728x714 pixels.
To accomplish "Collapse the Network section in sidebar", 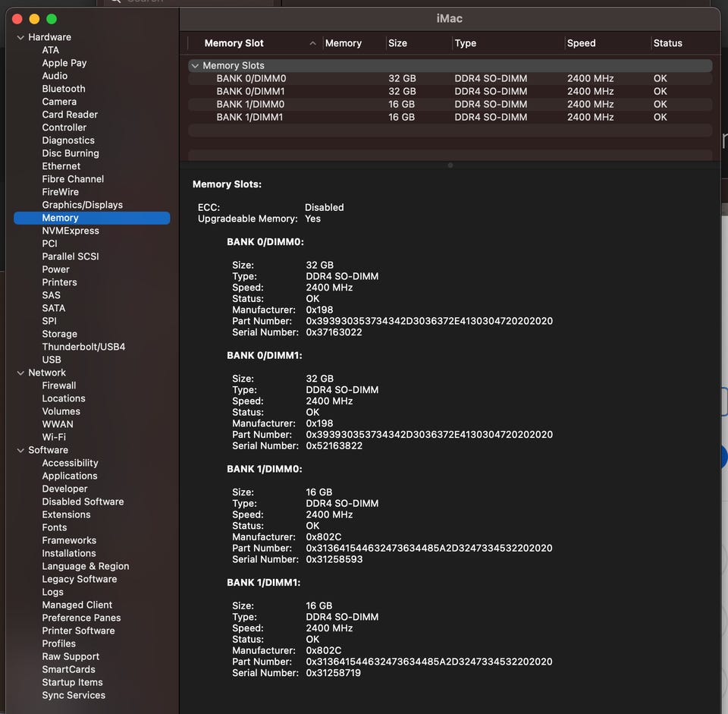I will click(20, 373).
